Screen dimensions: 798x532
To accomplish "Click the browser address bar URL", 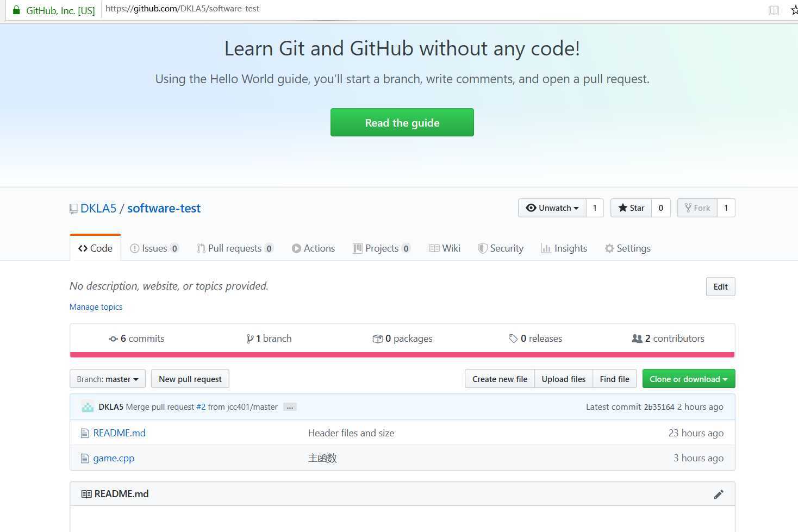I will pyautogui.click(x=182, y=9).
